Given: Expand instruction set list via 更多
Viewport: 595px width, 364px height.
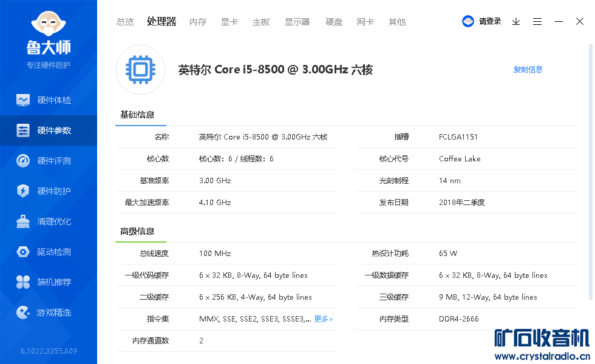Looking at the screenshot, I should [x=323, y=319].
